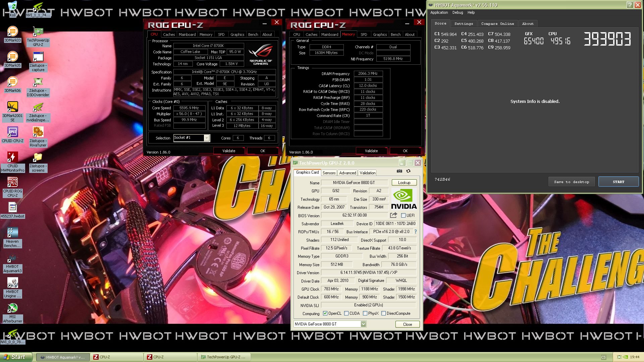This screenshot has height=362, width=644.
Task: Click Close button in GPU-Z
Action: (407, 324)
